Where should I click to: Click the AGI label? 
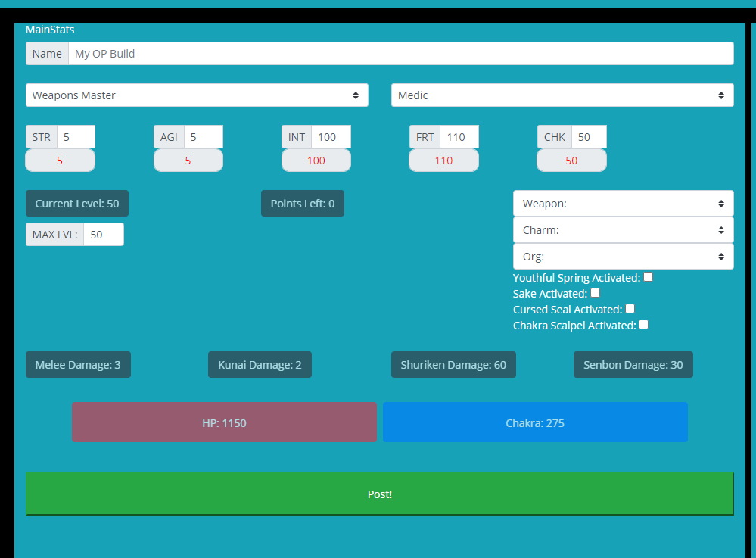pos(169,137)
